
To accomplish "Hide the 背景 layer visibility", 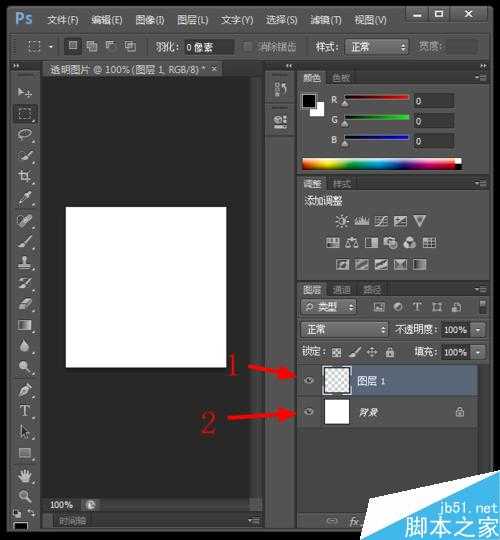I will [309, 412].
